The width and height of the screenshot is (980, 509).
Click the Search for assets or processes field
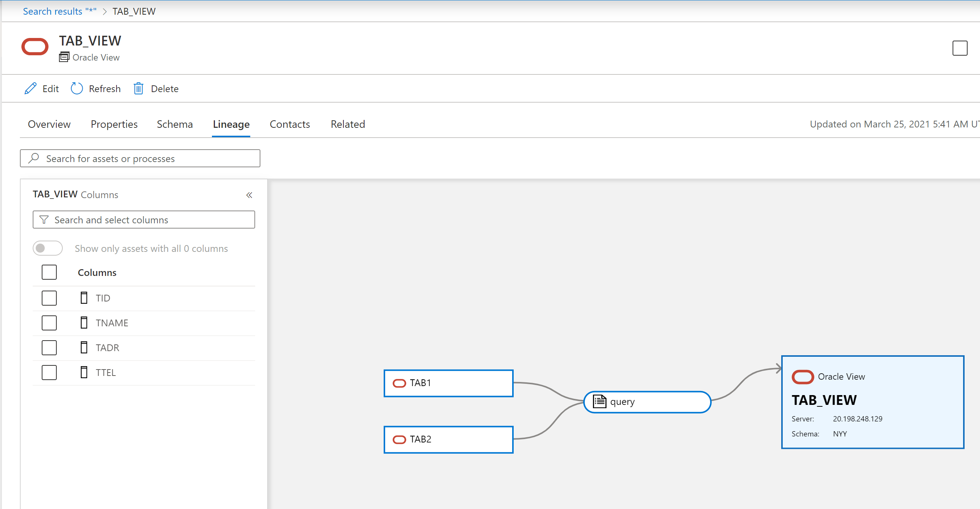coord(140,158)
